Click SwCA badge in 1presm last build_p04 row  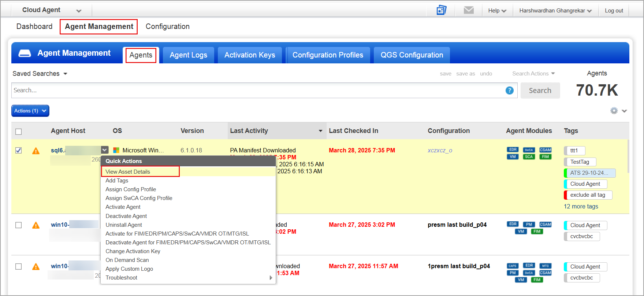point(529,273)
